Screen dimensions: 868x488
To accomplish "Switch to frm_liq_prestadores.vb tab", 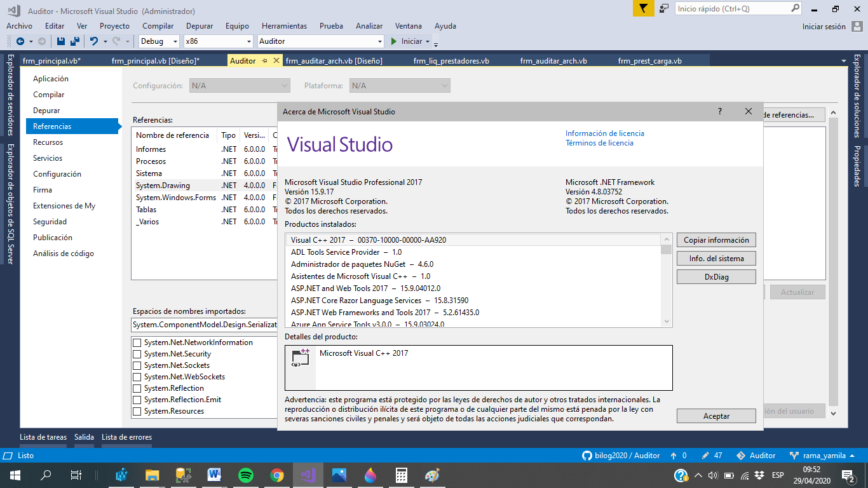I will [451, 61].
